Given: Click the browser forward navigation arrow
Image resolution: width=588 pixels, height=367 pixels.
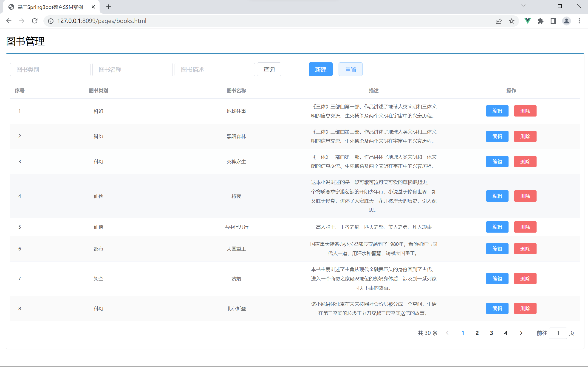Looking at the screenshot, I should [22, 21].
